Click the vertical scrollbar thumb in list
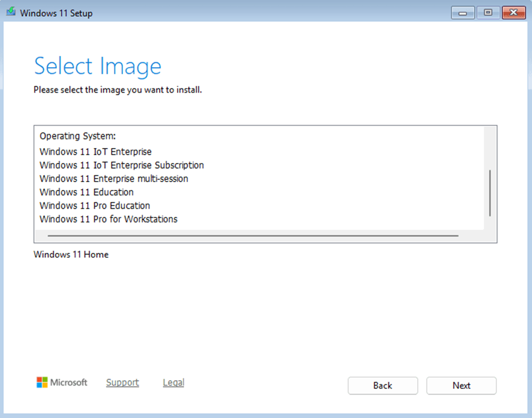The image size is (532, 418). (489, 192)
